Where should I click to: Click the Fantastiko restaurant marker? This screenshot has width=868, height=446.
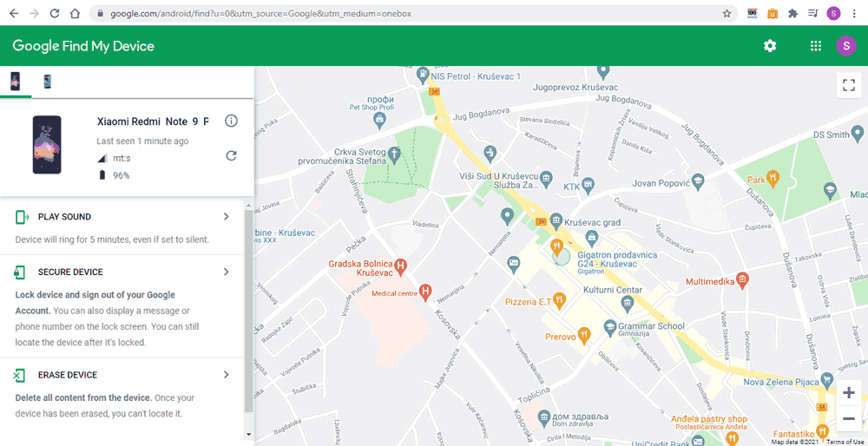coord(822,431)
